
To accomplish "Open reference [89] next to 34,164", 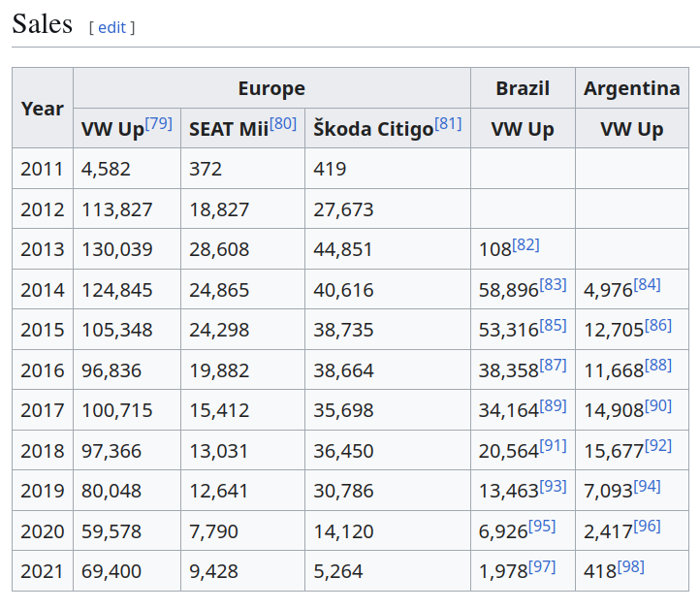I will click(x=554, y=405).
